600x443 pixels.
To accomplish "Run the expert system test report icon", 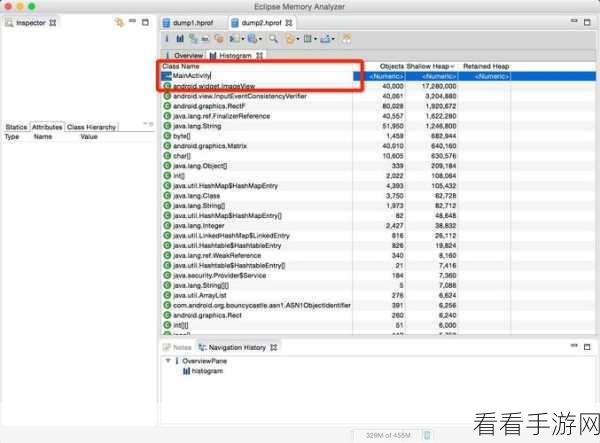I will tap(234, 39).
